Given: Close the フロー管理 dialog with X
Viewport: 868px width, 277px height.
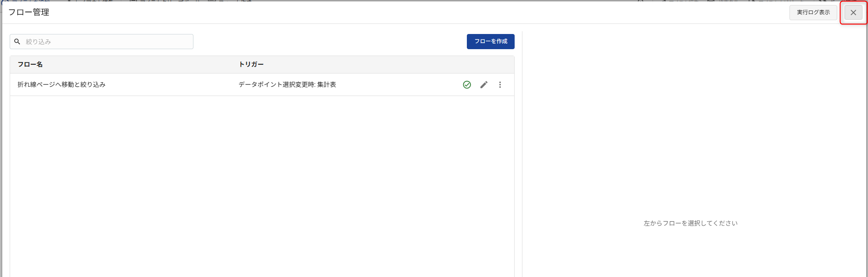Looking at the screenshot, I should pyautogui.click(x=853, y=12).
